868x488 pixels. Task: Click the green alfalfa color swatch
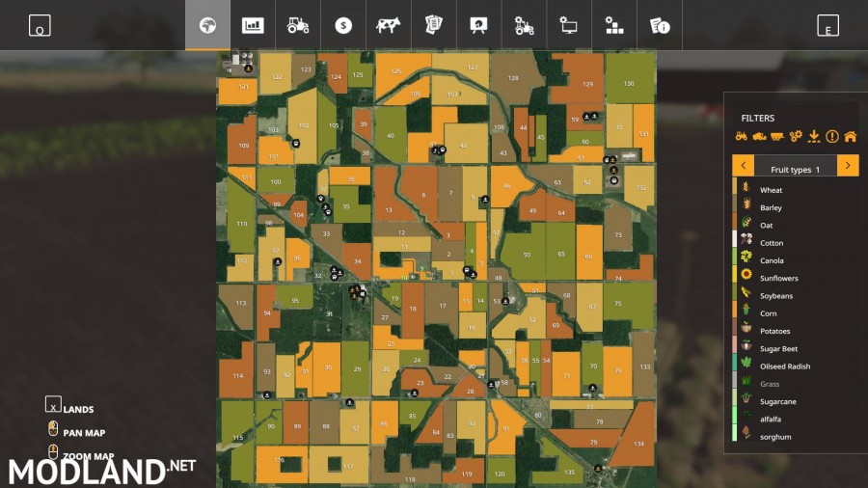735,415
